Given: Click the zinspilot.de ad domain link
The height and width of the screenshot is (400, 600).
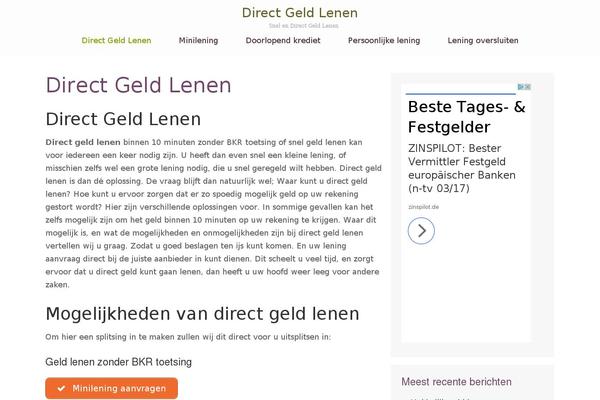Looking at the screenshot, I should pos(423,207).
